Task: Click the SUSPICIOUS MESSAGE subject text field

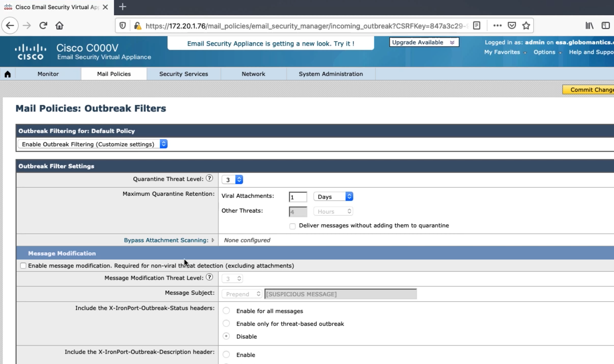Action: [341, 294]
